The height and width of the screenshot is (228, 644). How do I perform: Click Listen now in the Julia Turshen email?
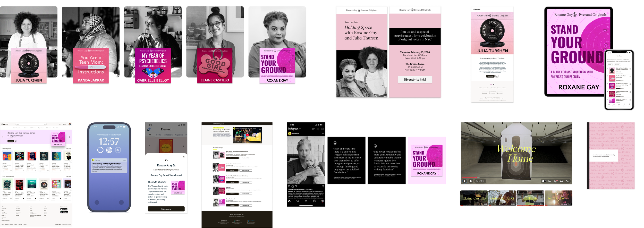pyautogui.click(x=490, y=76)
